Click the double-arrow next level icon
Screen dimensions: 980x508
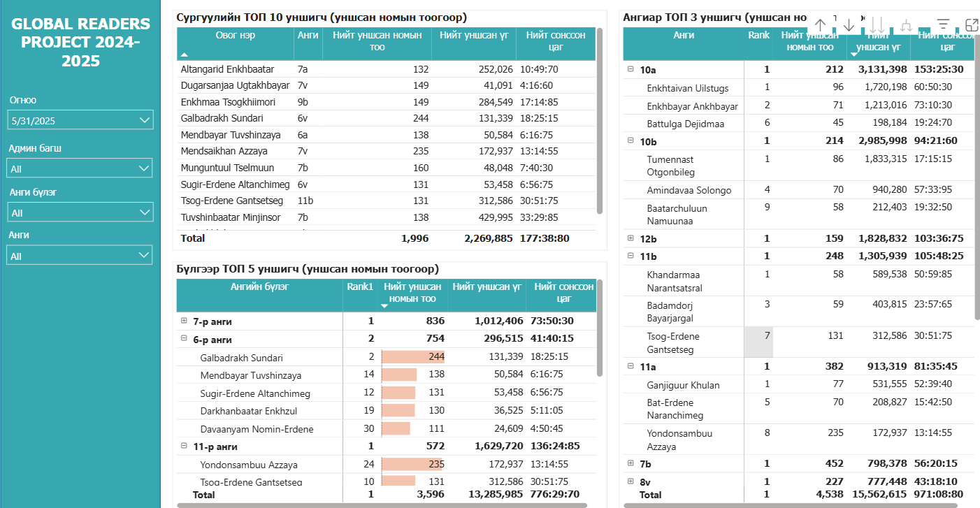878,25
